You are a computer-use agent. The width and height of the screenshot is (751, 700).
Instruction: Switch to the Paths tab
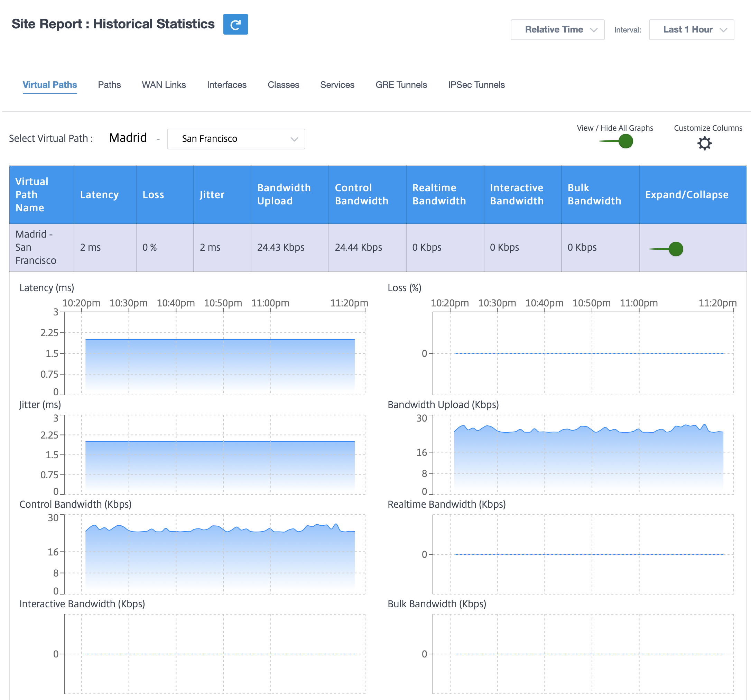coord(109,85)
